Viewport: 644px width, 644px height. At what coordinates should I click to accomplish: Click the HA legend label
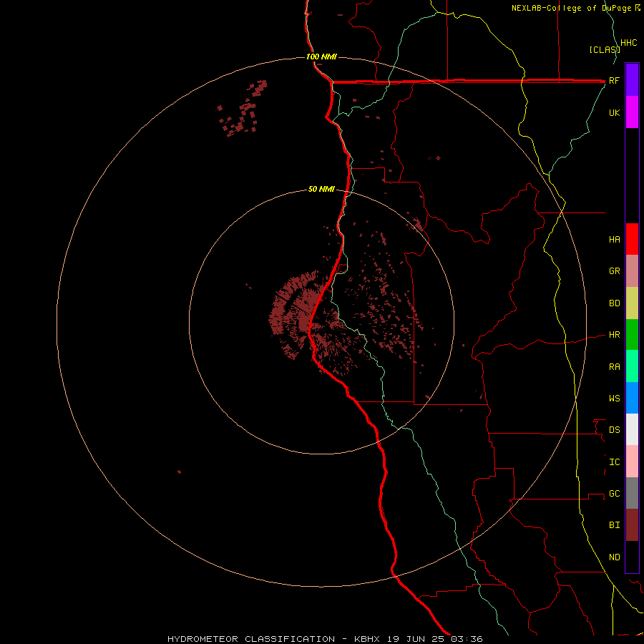pos(614,240)
